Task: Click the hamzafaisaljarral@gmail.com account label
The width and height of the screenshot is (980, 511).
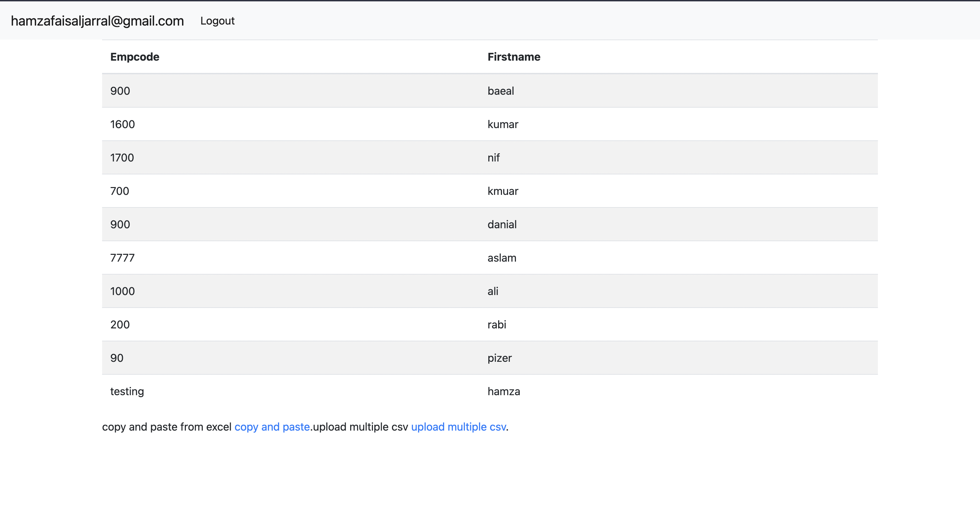Action: [97, 21]
